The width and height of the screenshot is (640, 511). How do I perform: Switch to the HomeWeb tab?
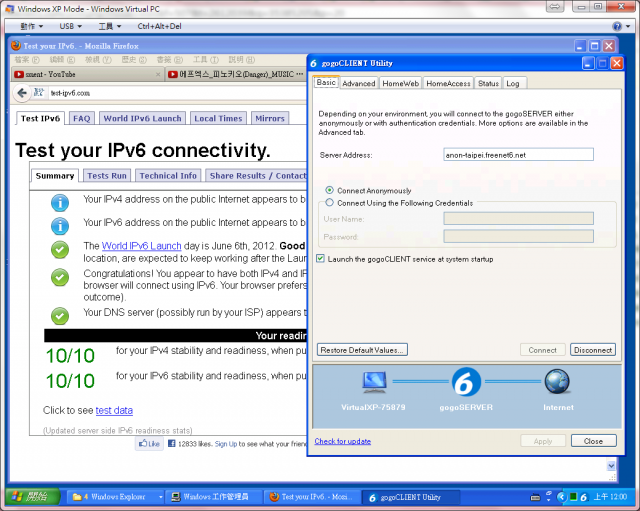[400, 83]
